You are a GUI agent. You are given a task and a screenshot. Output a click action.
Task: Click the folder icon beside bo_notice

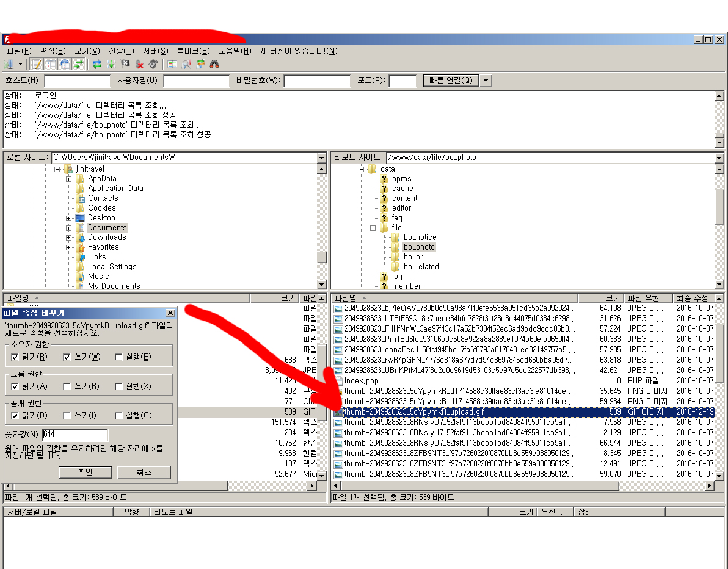[396, 237]
